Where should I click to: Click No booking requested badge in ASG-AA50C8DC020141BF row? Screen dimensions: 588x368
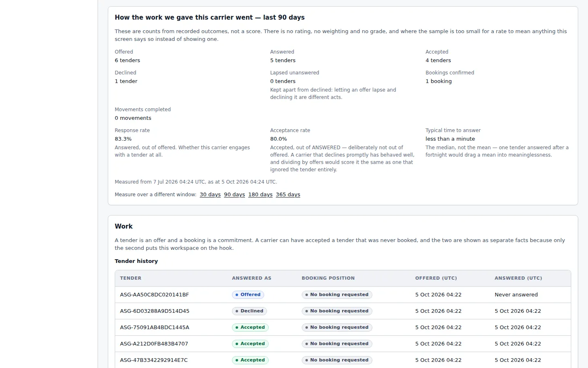click(x=337, y=295)
